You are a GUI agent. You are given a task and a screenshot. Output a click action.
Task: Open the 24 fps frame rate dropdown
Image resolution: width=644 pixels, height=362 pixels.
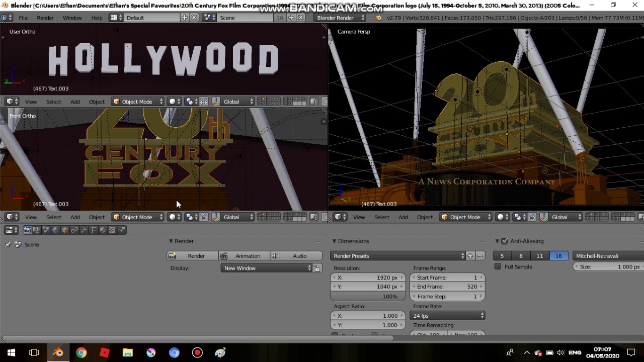click(448, 316)
